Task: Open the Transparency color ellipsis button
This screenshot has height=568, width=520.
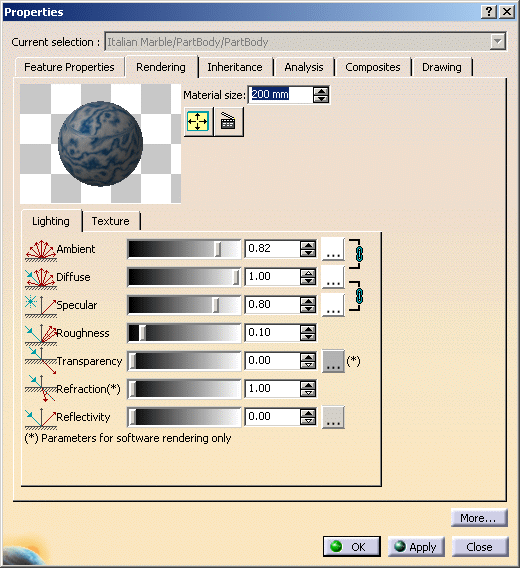Action: click(333, 361)
